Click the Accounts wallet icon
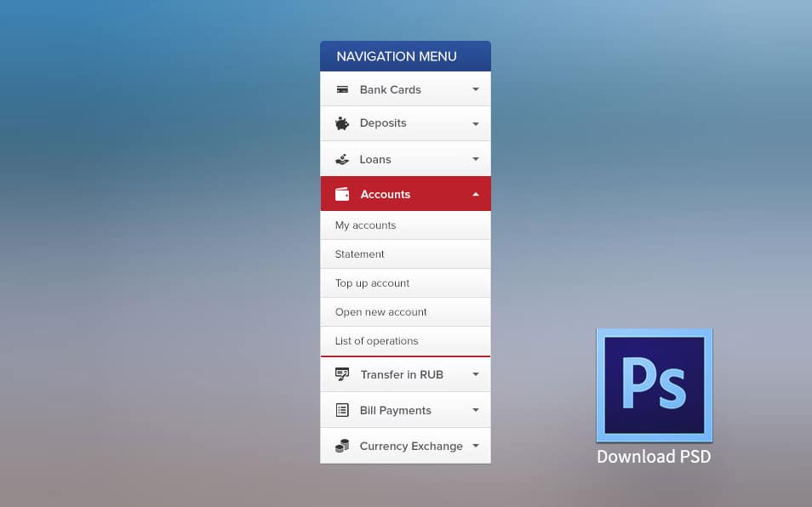The width and height of the screenshot is (812, 507). click(343, 193)
